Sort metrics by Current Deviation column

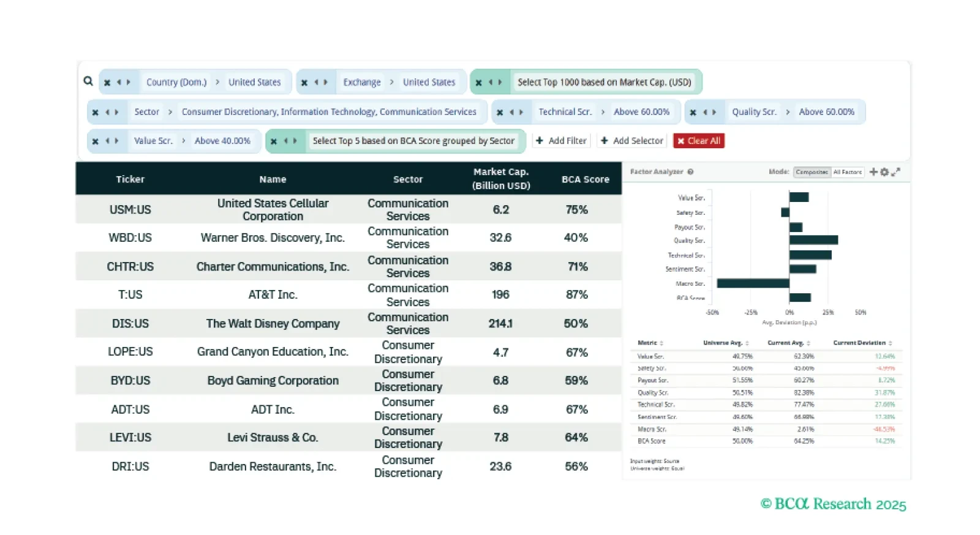862,343
